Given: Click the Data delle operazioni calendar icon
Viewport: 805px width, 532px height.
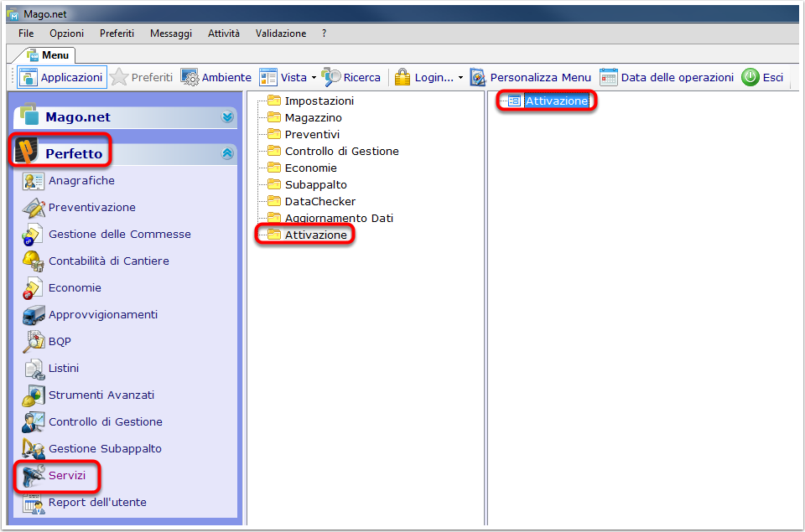Looking at the screenshot, I should coord(609,77).
